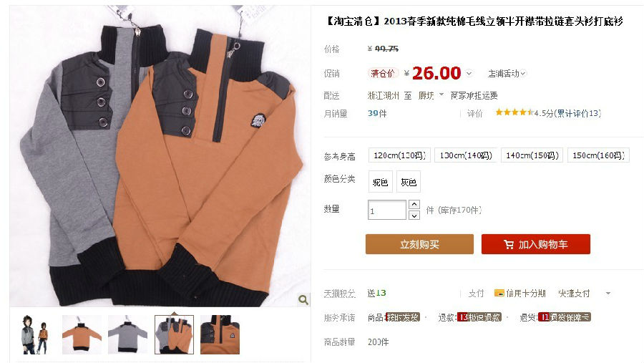Click the quantity input field
Image resolution: width=644 pixels, height=363 pixels.
387,210
